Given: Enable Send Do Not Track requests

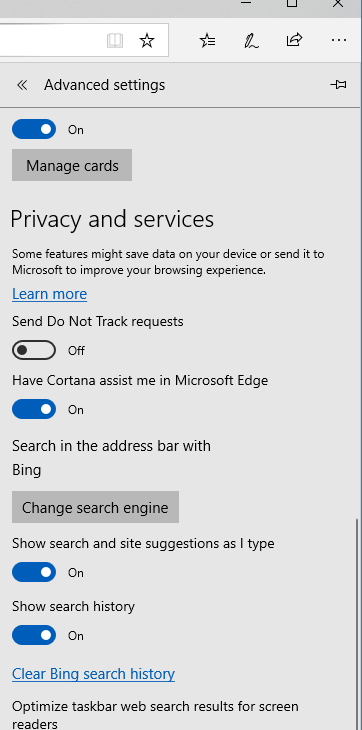Looking at the screenshot, I should click(x=34, y=350).
